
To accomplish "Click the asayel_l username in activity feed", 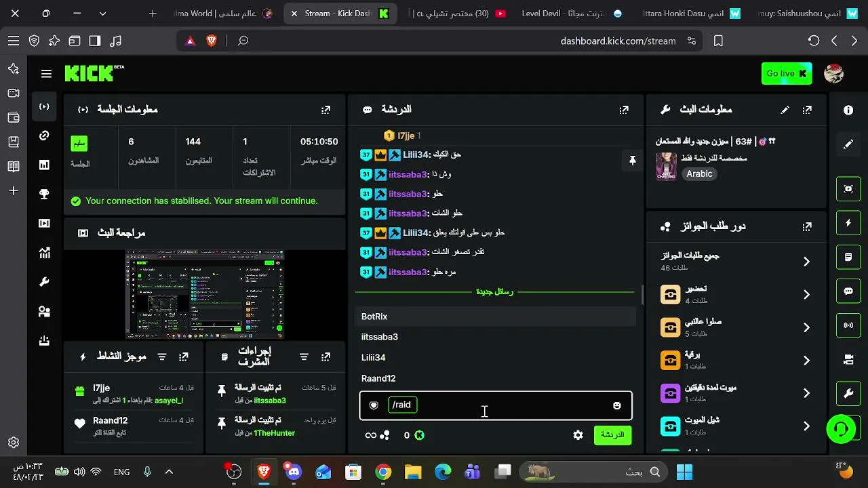I will pos(169,401).
